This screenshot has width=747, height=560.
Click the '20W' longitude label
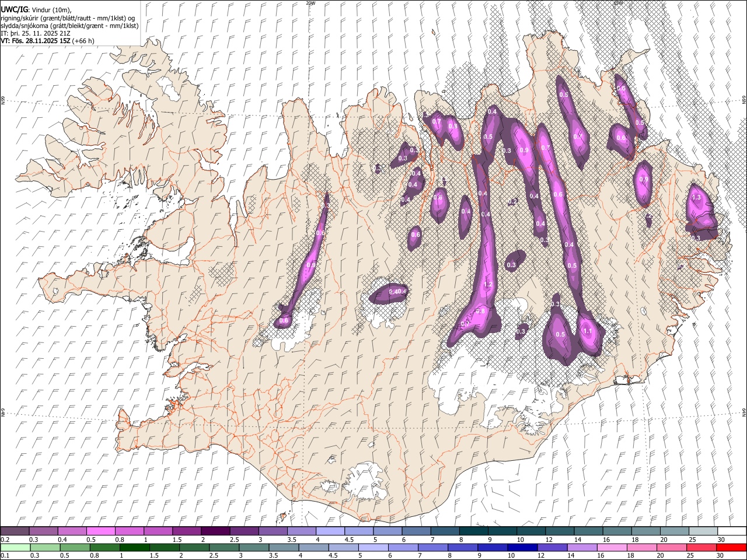pos(310,3)
